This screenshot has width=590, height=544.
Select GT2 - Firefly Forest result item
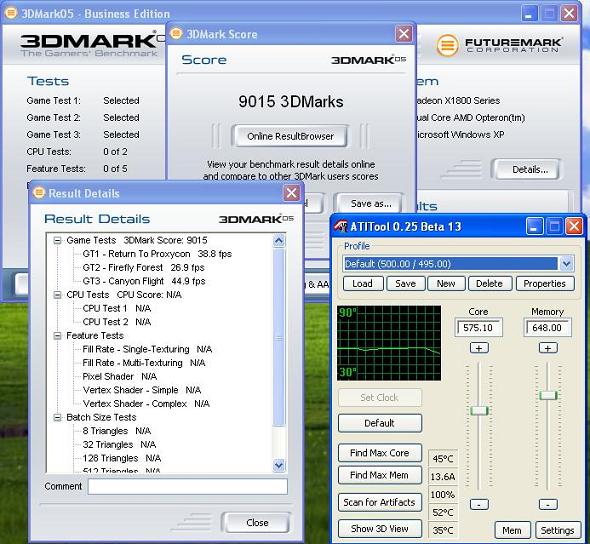pos(143,267)
